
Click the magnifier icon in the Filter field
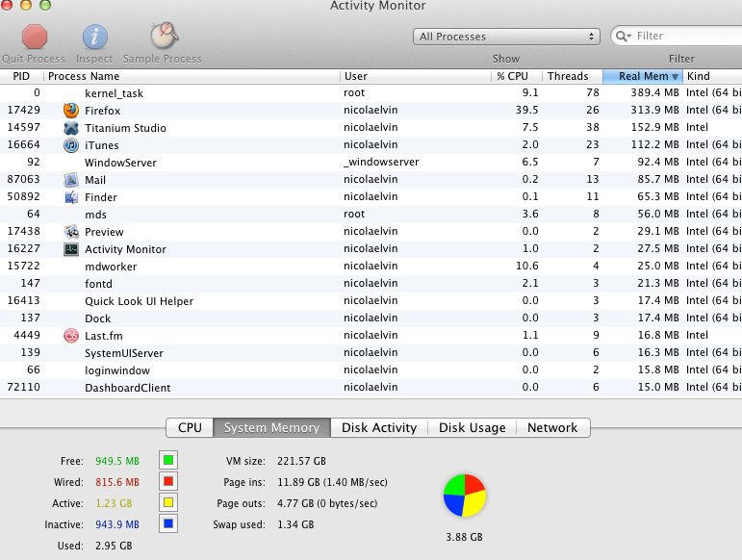click(x=623, y=36)
